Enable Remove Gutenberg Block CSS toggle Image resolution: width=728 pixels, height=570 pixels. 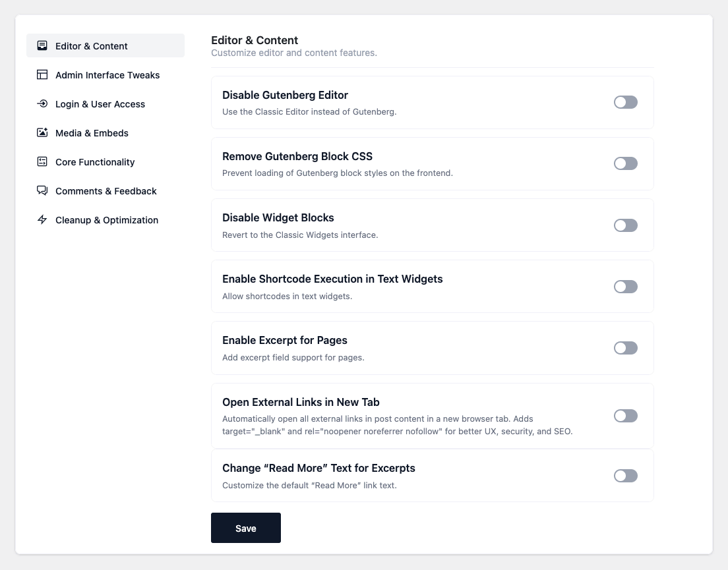[625, 163]
